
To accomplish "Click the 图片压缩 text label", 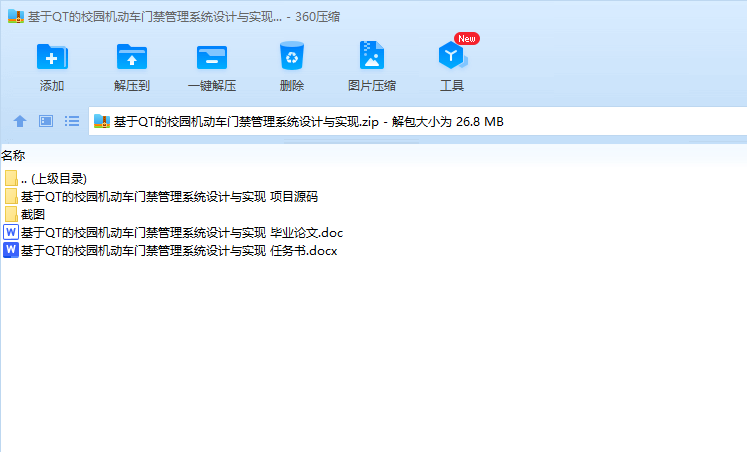I will (x=372, y=86).
